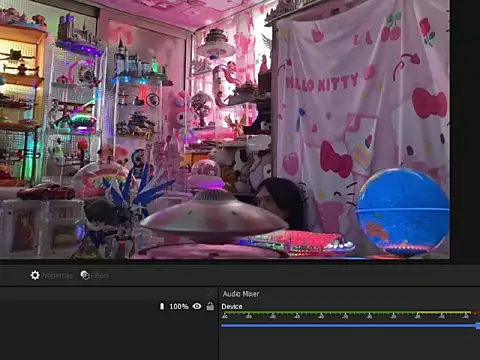480x360 pixels.
Task: Toggle source visibility eye icon
Action: point(197,306)
